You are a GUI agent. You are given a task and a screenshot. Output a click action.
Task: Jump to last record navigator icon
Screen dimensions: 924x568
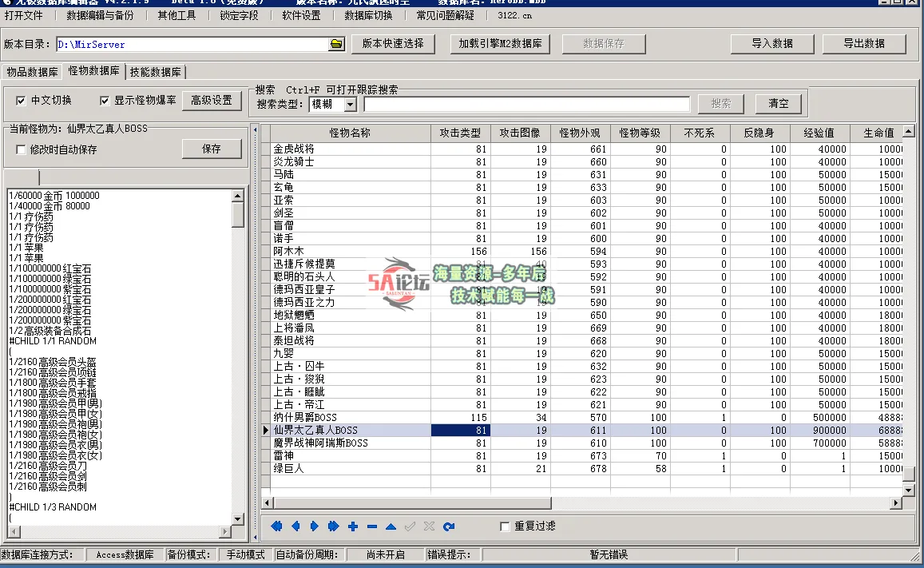coord(334,526)
